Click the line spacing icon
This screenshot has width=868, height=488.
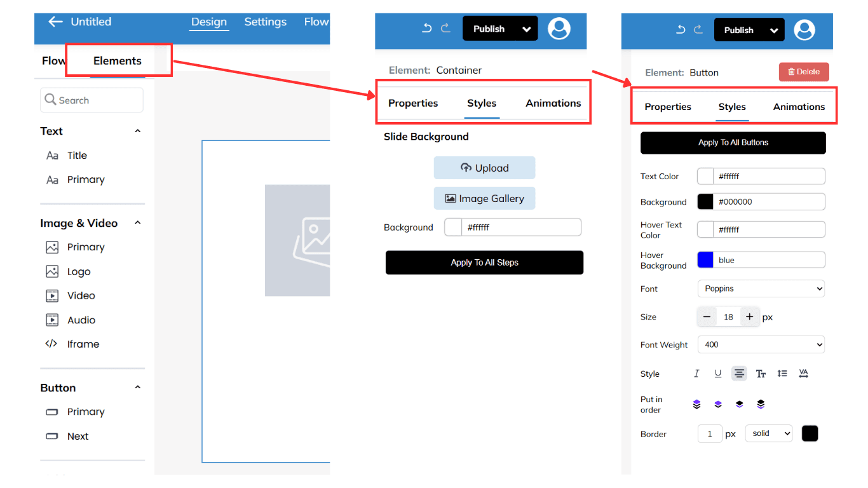click(782, 374)
